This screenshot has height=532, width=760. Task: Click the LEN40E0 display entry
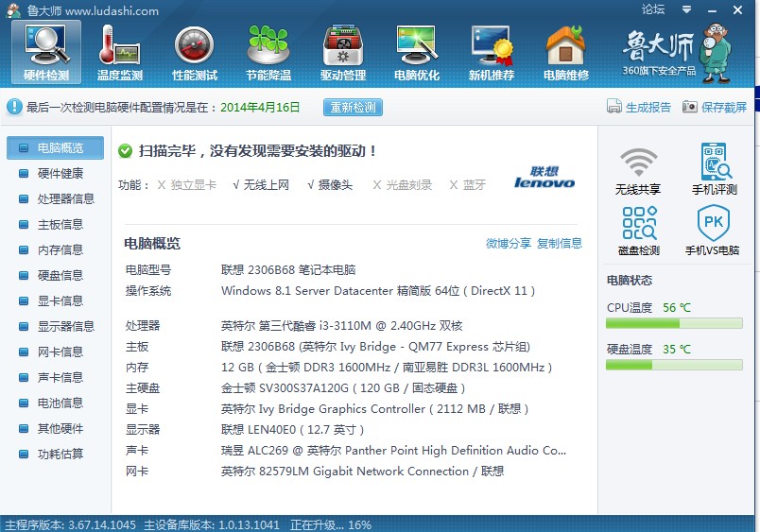(292, 430)
